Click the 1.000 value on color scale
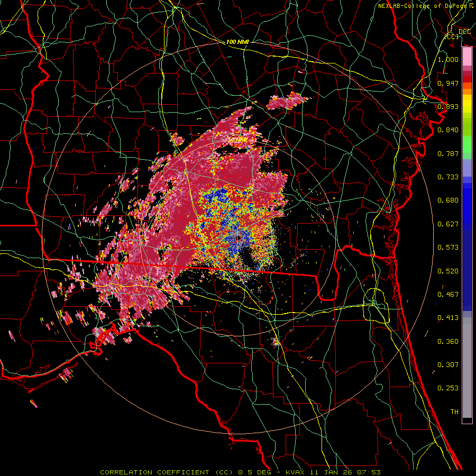Screen dimensions: 476x476 tap(448, 59)
